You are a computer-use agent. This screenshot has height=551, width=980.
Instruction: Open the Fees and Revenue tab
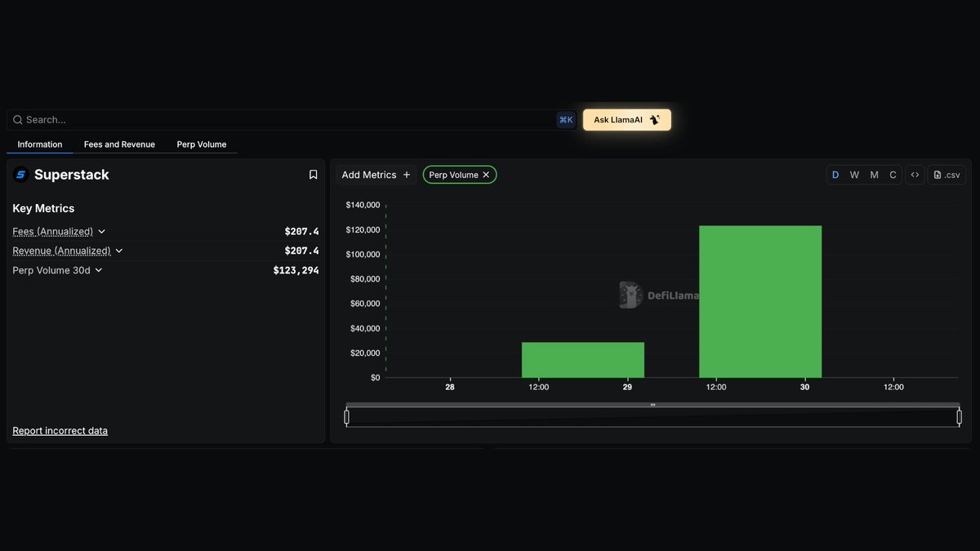(x=119, y=144)
